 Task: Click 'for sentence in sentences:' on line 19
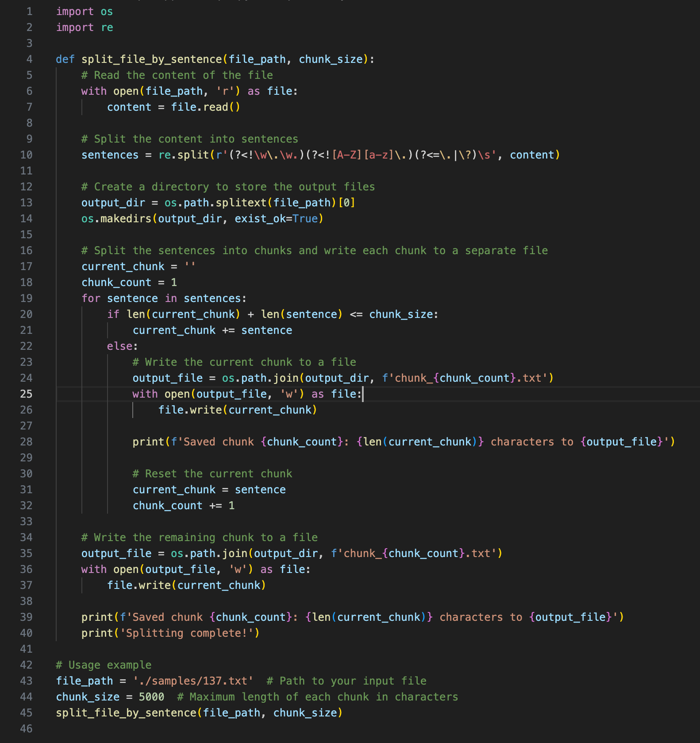click(164, 298)
